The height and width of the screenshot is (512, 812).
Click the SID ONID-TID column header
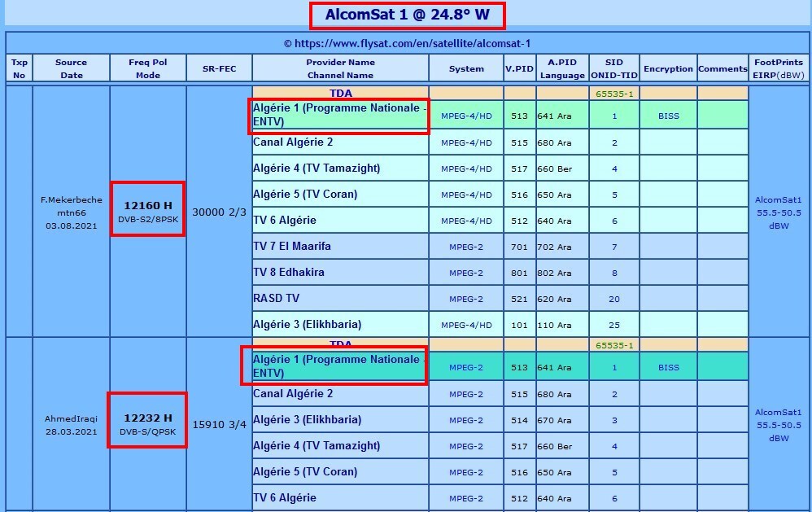[x=613, y=68]
